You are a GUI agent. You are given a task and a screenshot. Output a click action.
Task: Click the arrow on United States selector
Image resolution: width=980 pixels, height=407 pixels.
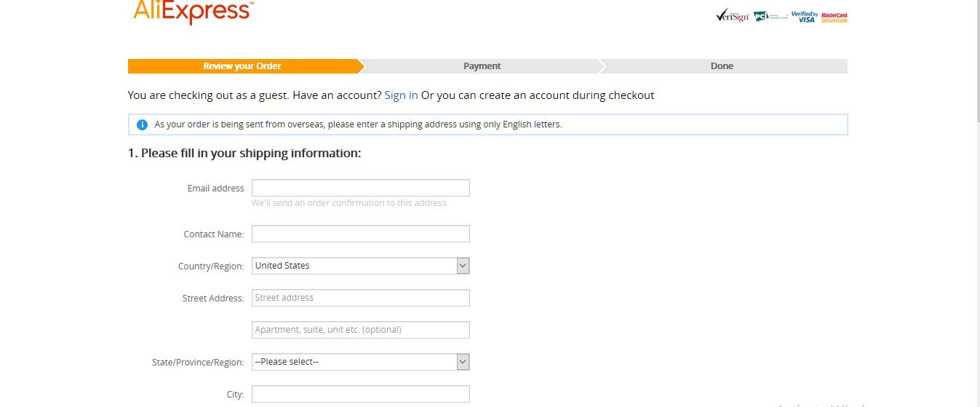[x=463, y=266]
